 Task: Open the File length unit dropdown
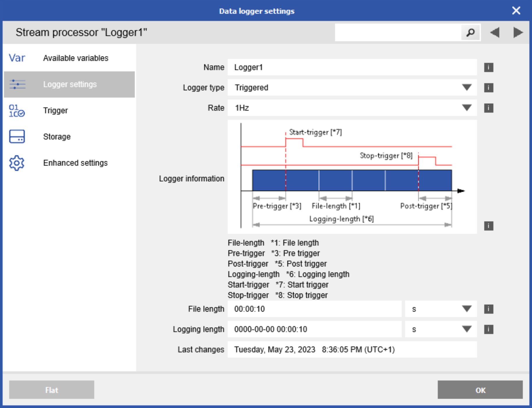pyautogui.click(x=467, y=309)
